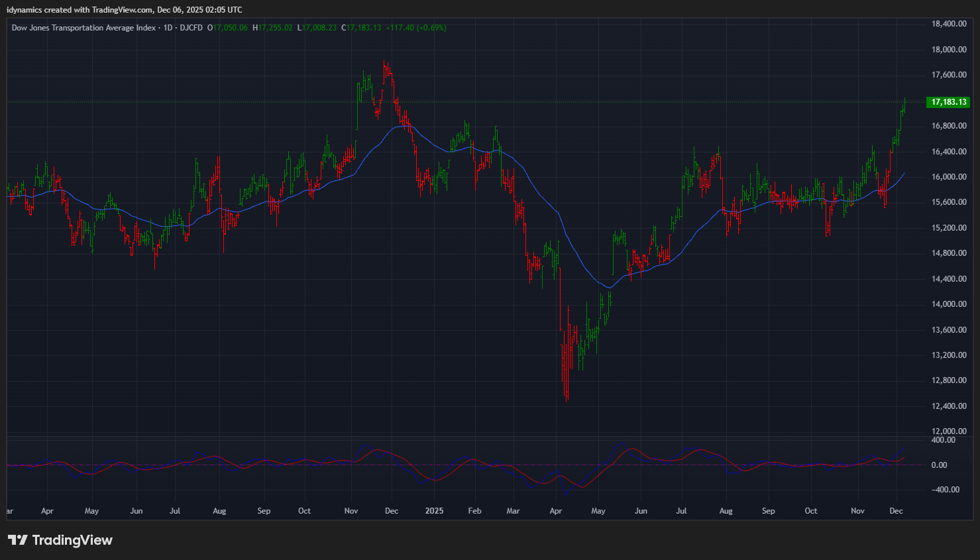The image size is (980, 560).
Task: Click the 0.00 level on indicator axis
Action: [x=939, y=465]
